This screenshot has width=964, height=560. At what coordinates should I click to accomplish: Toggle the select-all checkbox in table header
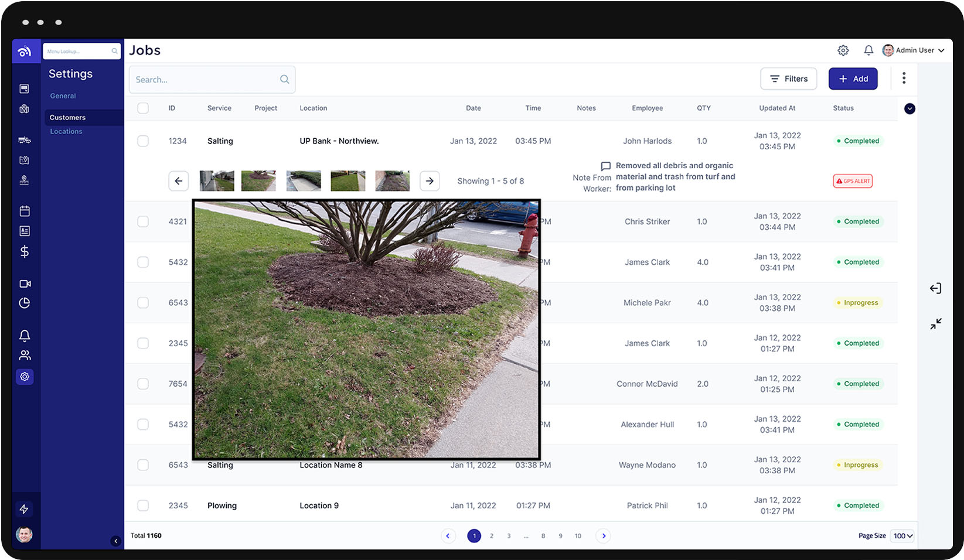(x=143, y=108)
